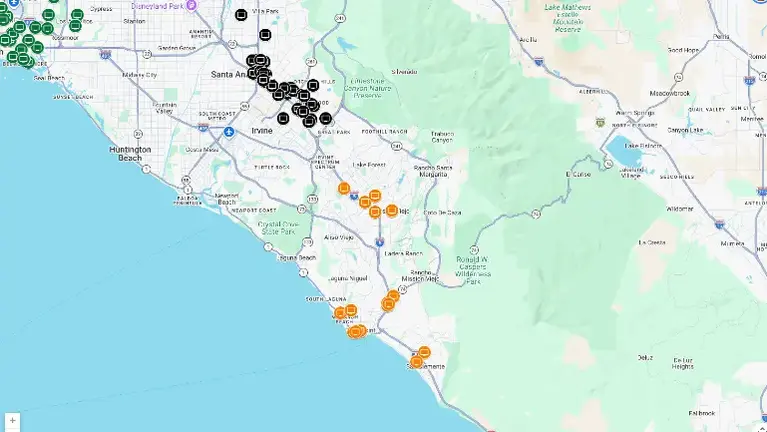
Task: Click the Rancho Santa Margarita label
Action: (433, 171)
